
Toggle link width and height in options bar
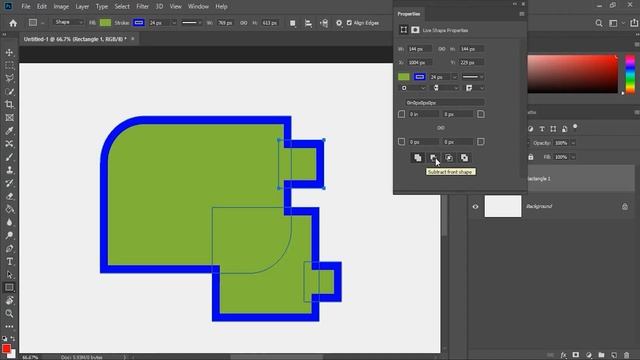pyautogui.click(x=244, y=23)
